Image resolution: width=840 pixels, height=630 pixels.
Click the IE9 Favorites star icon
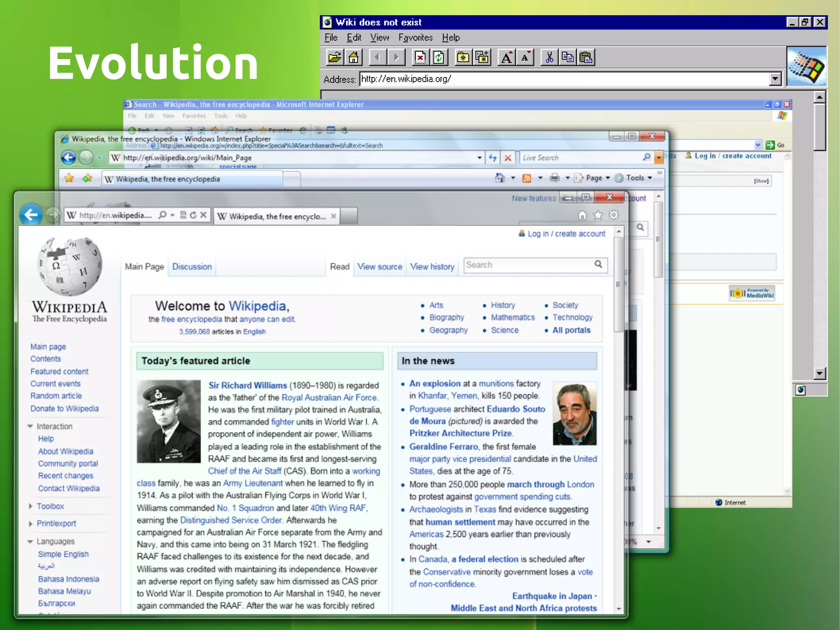[598, 215]
